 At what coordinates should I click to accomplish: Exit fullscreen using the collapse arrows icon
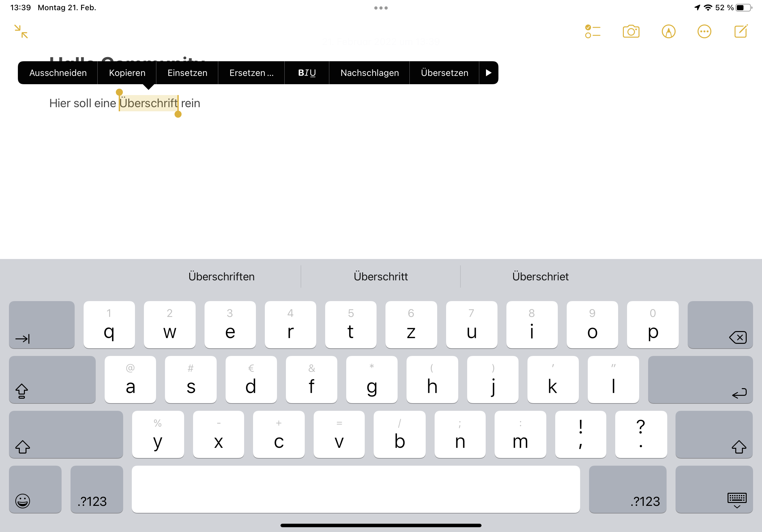[x=21, y=32]
